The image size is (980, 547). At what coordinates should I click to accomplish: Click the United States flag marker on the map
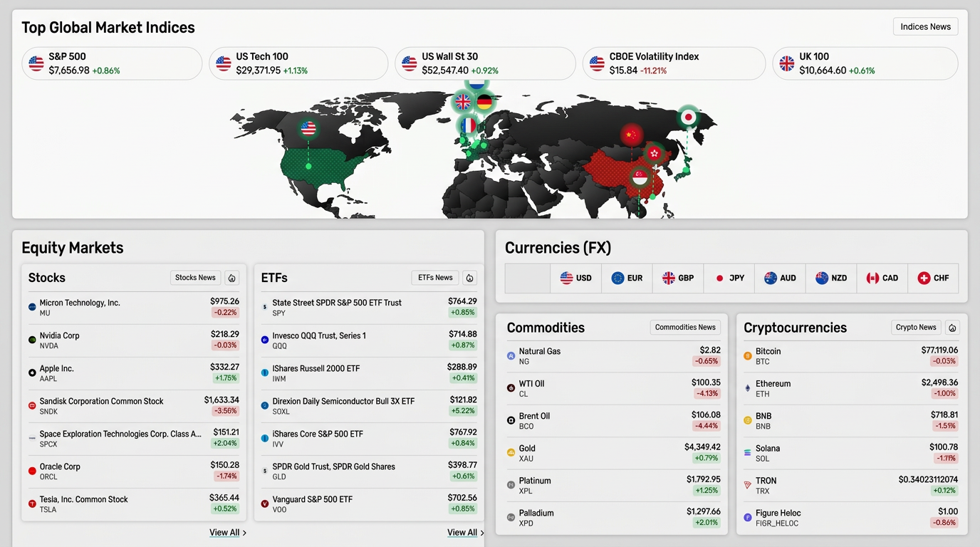[308, 128]
